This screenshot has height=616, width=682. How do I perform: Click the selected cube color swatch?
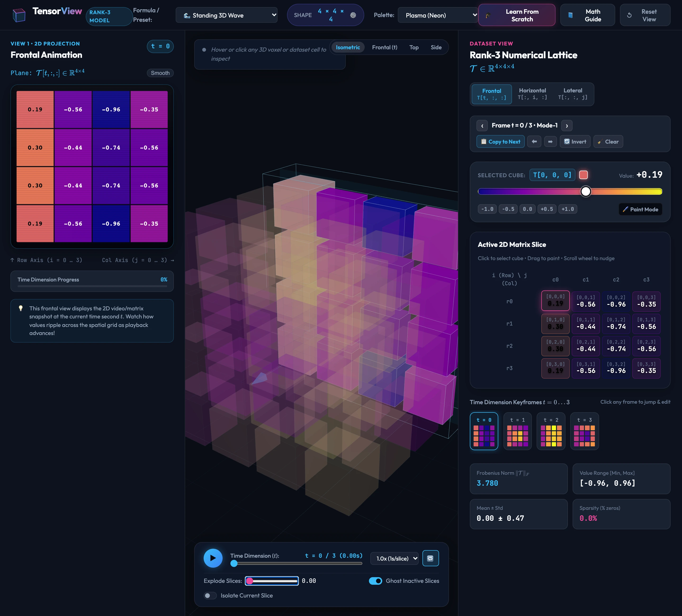pos(583,175)
